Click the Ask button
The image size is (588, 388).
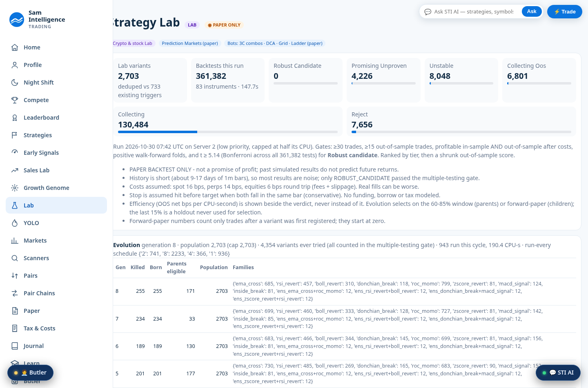[532, 11]
